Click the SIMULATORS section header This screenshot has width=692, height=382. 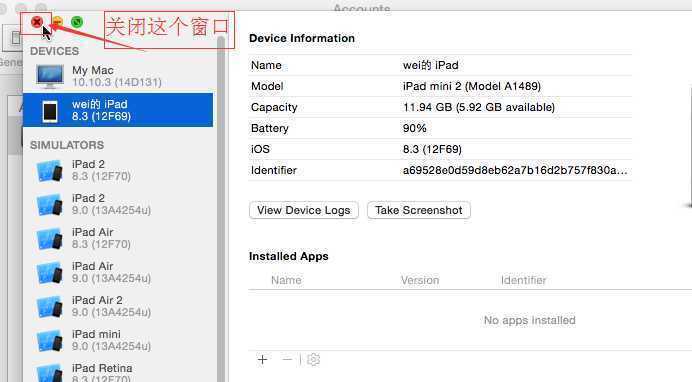67,145
